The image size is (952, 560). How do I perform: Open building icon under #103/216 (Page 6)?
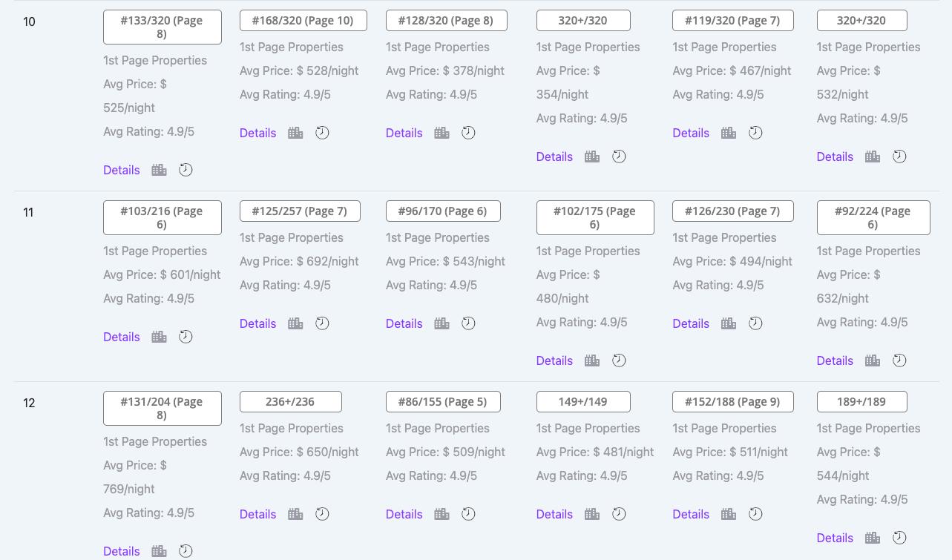tap(159, 337)
